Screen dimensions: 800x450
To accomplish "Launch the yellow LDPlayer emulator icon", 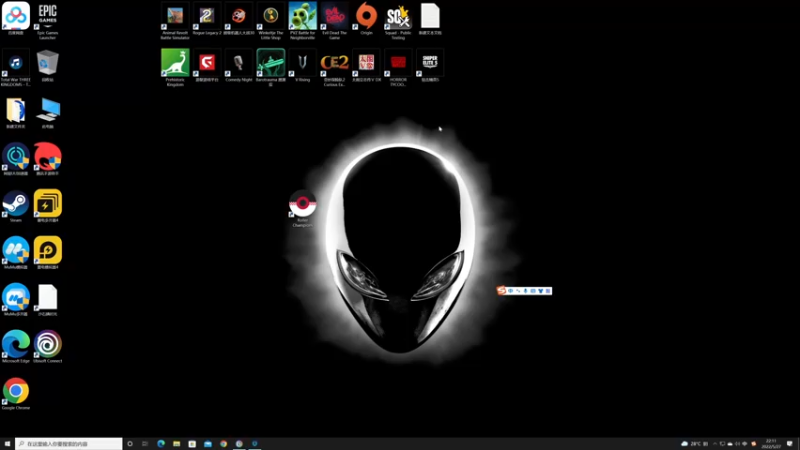I will coord(47,251).
